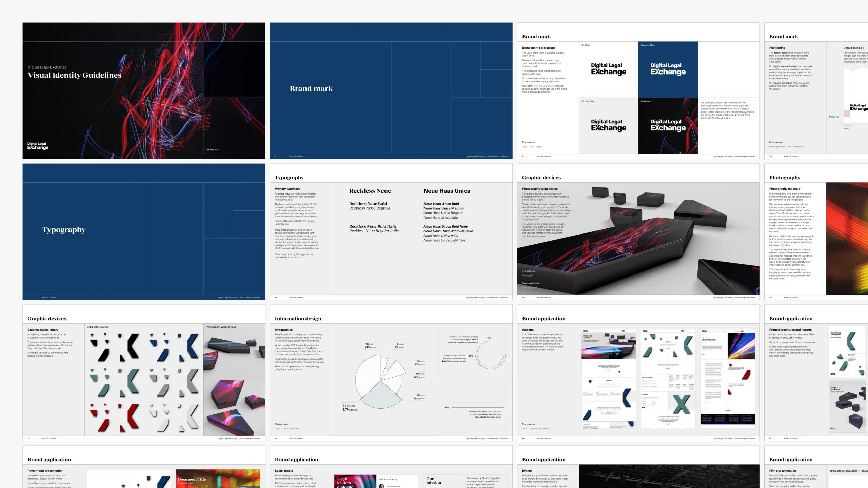Select the On Accent Blue brand mark tile
Screen dimensions: 868x488
click(668, 69)
